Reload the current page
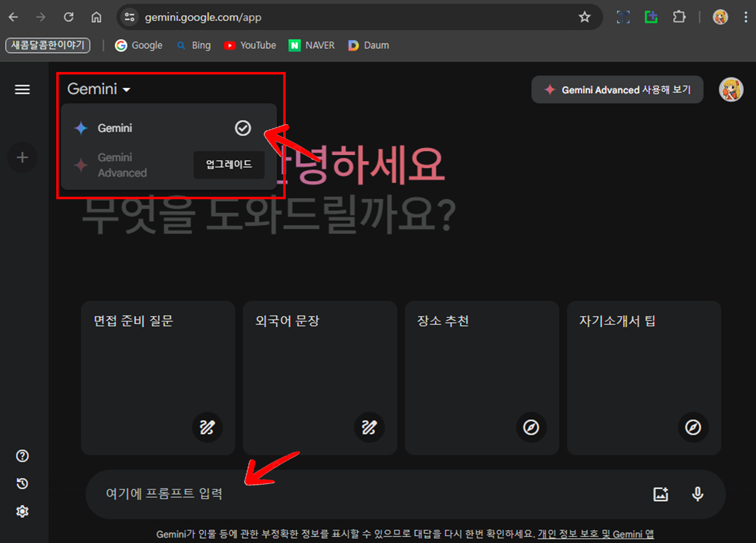This screenshot has height=543, width=756. pyautogui.click(x=69, y=17)
